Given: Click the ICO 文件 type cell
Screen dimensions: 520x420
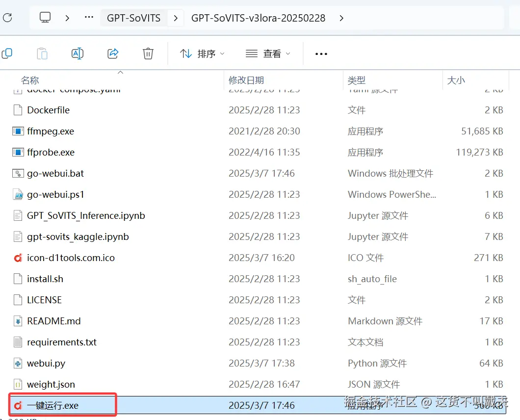Looking at the screenshot, I should point(365,258).
